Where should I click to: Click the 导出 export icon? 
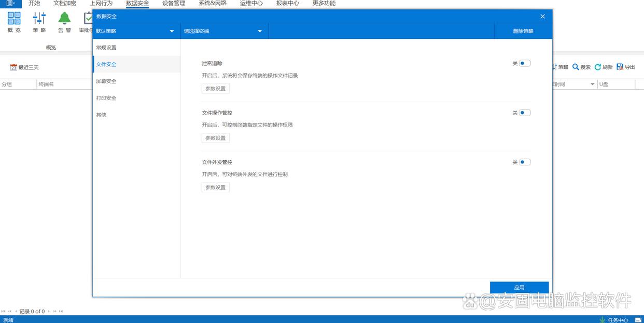(x=620, y=67)
